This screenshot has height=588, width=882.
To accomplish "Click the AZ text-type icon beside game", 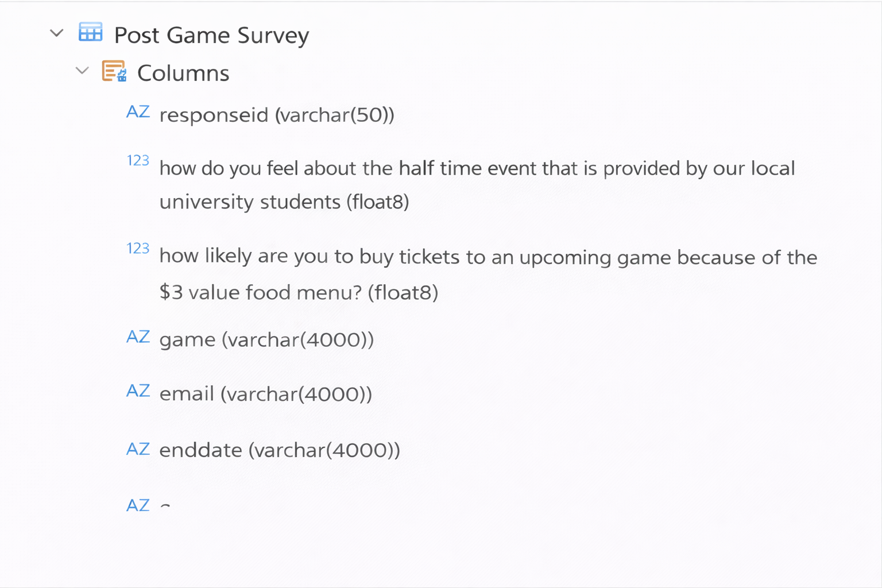I will coord(138,337).
